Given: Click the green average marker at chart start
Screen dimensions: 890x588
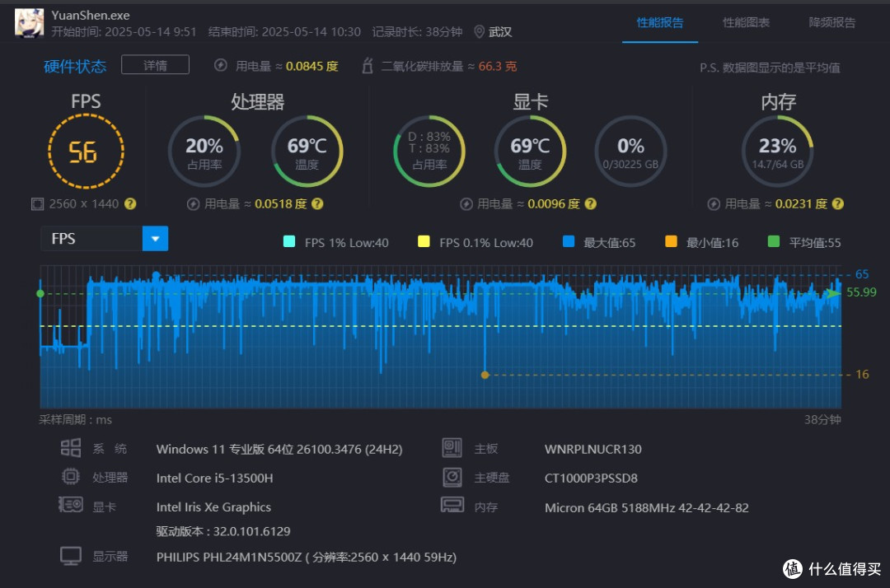Looking at the screenshot, I should tap(40, 293).
